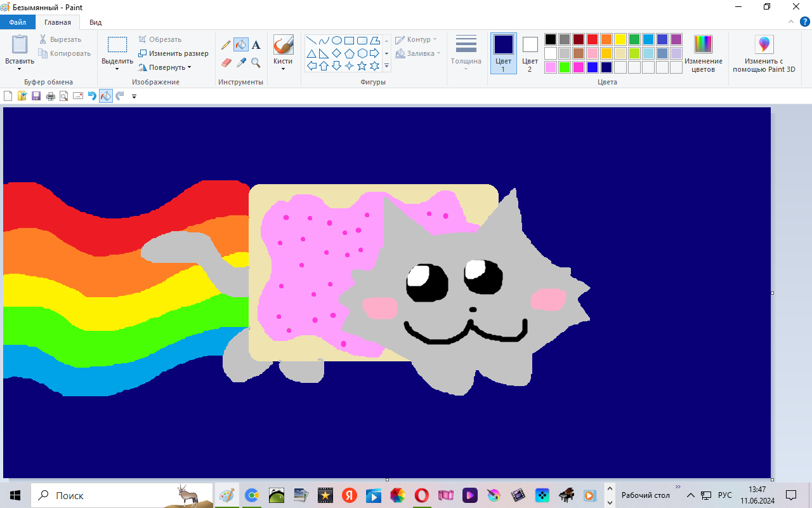This screenshot has height=508, width=812.
Task: Click Send email icon in quick access toolbar
Action: pyautogui.click(x=78, y=96)
